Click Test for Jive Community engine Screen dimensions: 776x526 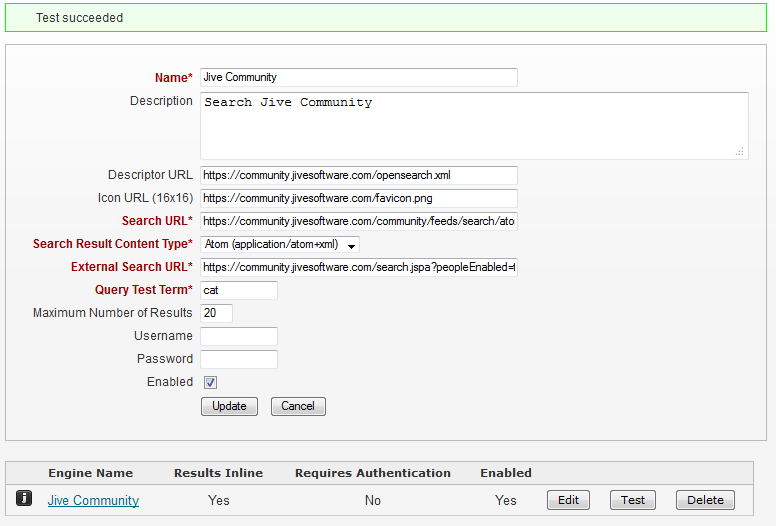pos(632,500)
